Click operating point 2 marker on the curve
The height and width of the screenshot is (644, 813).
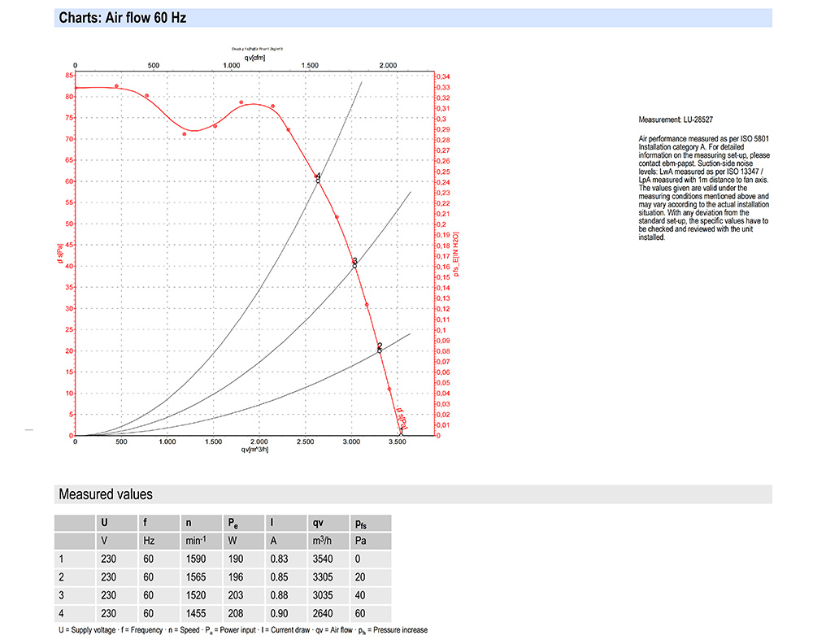point(379,350)
